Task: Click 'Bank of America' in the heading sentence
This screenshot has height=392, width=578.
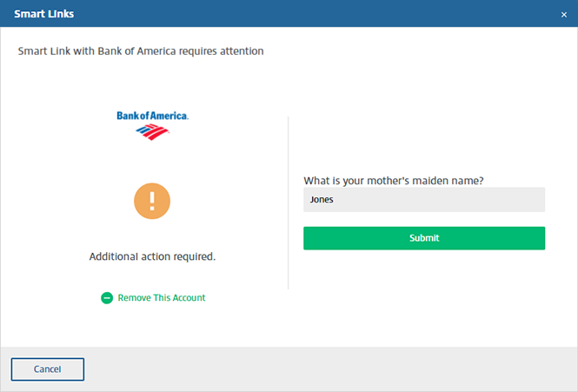Action: pyautogui.click(x=136, y=51)
